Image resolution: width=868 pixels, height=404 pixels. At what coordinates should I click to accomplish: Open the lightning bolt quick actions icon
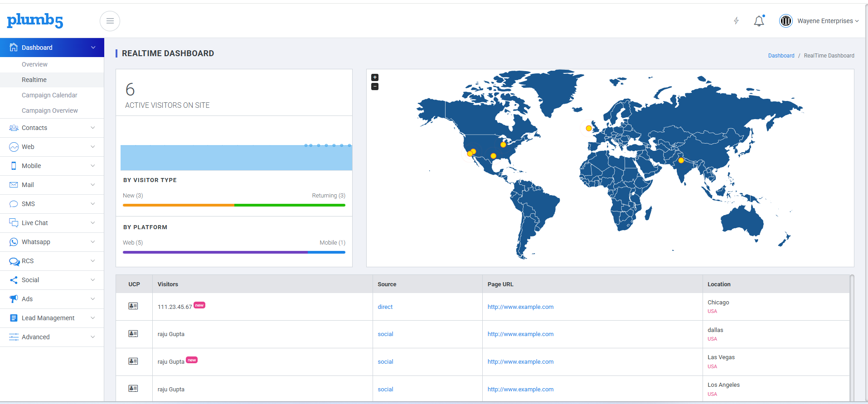point(736,21)
